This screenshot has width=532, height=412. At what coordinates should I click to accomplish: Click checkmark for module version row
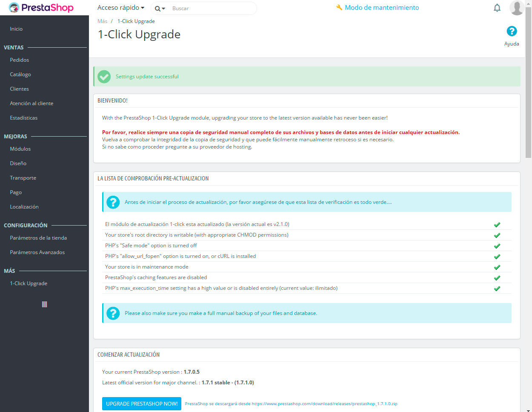[x=497, y=225]
